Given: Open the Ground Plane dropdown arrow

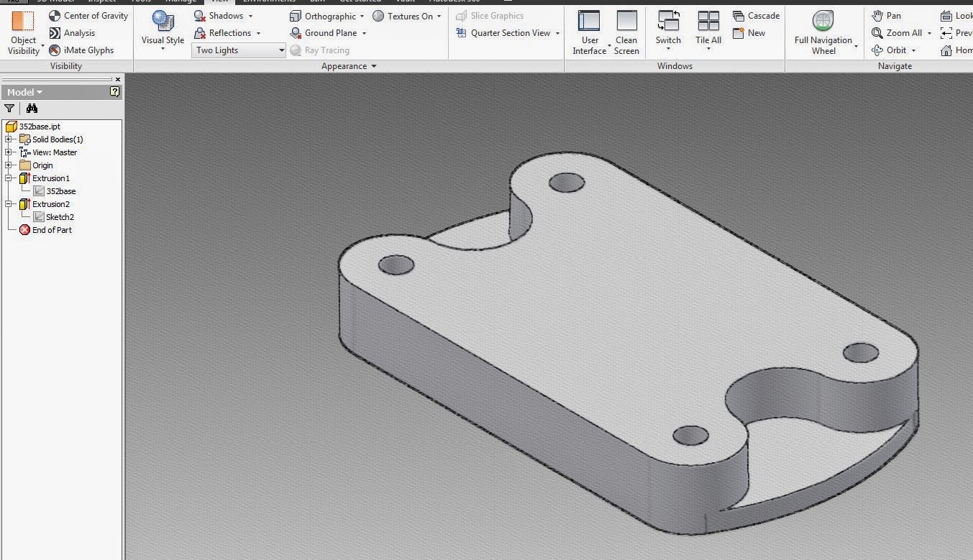Looking at the screenshot, I should [x=364, y=33].
